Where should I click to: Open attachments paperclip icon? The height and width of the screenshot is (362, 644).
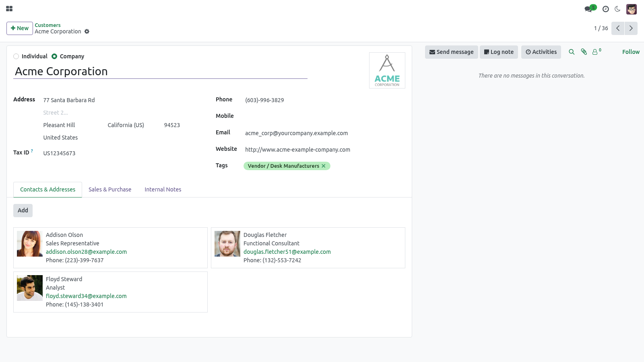point(584,52)
